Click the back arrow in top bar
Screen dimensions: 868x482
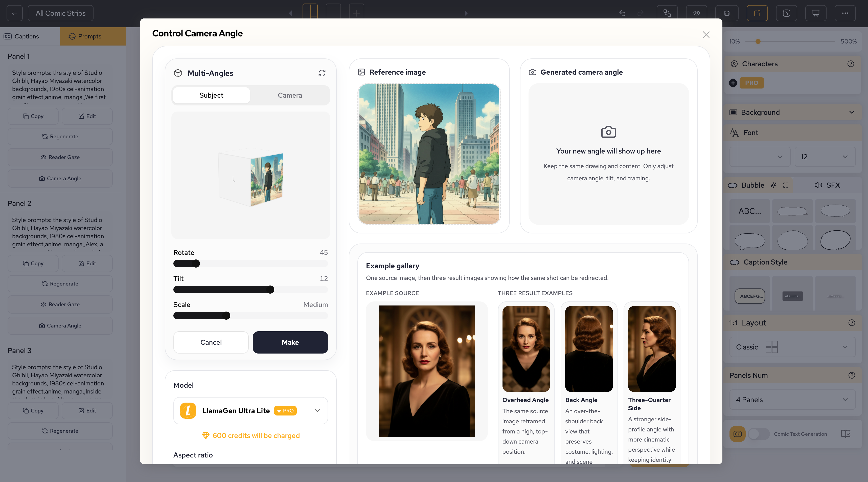[14, 13]
